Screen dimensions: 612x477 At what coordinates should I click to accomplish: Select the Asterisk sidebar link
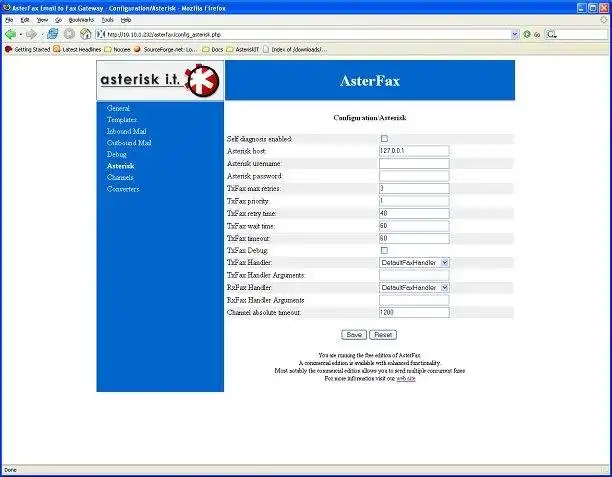pyautogui.click(x=121, y=166)
